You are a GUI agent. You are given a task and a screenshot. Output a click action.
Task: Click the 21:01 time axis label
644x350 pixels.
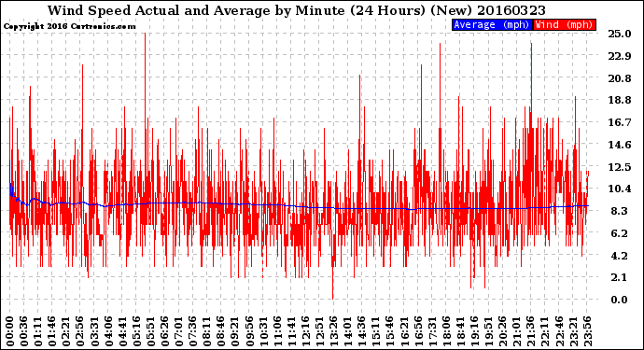[517, 331]
